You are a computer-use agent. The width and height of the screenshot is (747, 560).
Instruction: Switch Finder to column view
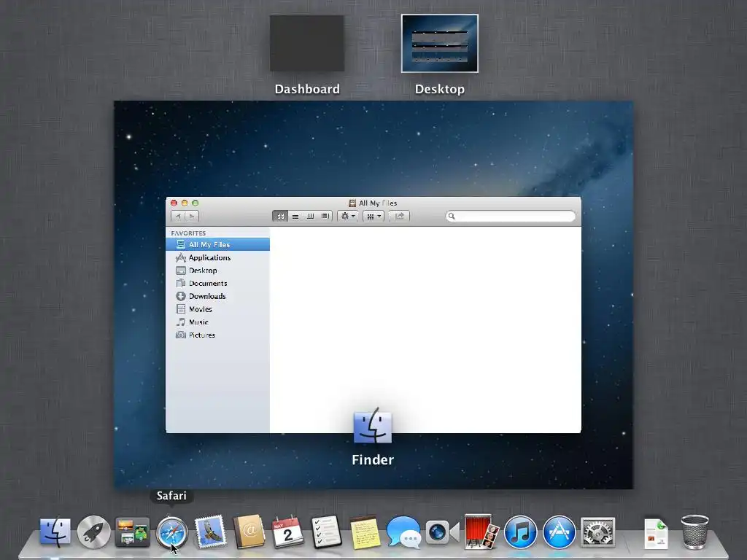click(310, 216)
